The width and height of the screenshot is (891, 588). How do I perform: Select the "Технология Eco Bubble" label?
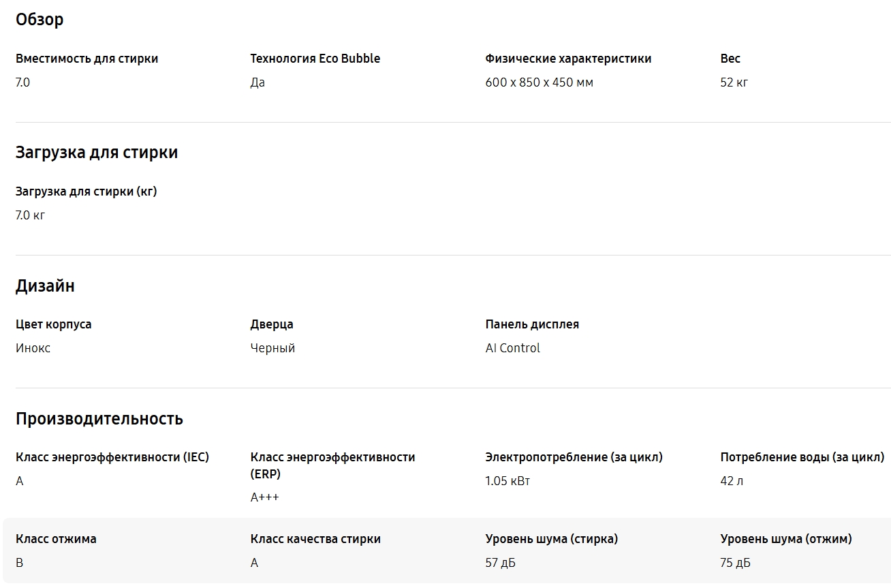pyautogui.click(x=315, y=59)
